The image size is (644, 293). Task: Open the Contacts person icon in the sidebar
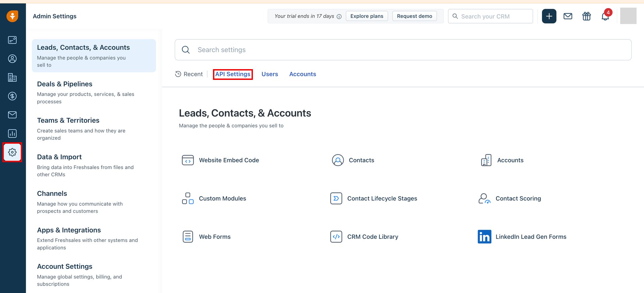click(x=12, y=59)
